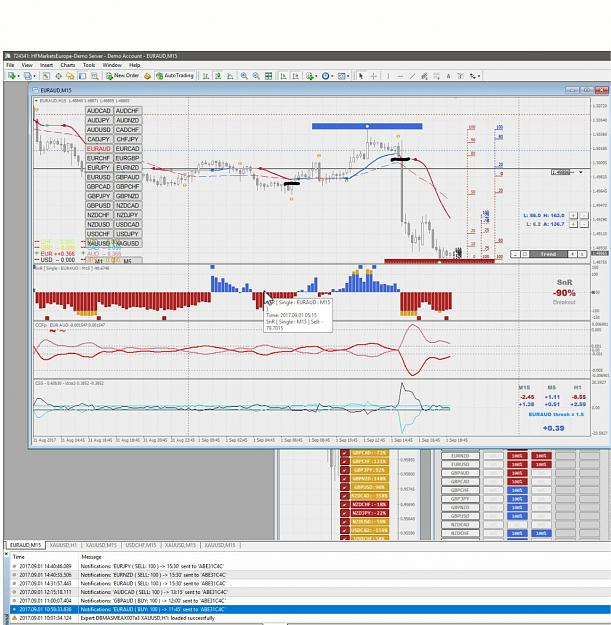Toggle the checkbox beside GBPUSD percentage row
Screen dimensions: 611x625
(x=345, y=487)
